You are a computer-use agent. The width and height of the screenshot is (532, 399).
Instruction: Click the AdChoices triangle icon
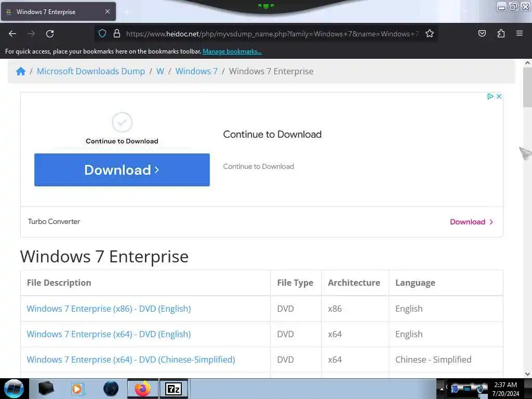click(490, 96)
